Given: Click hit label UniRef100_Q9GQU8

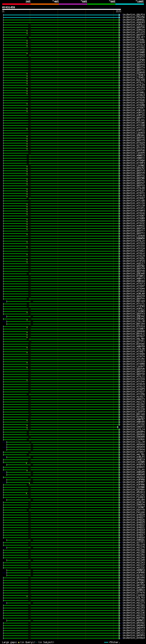Looking at the screenshot, I should click(130, 331).
